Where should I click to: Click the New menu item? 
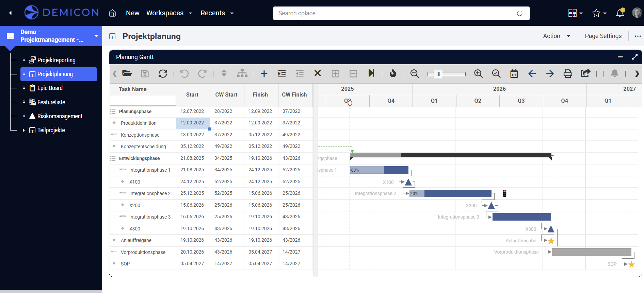point(132,13)
